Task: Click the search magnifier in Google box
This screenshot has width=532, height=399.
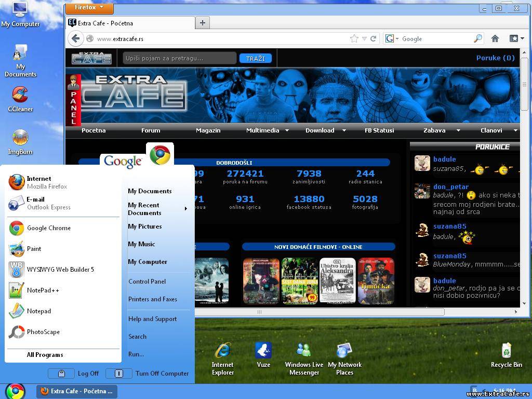Action: tap(478, 38)
